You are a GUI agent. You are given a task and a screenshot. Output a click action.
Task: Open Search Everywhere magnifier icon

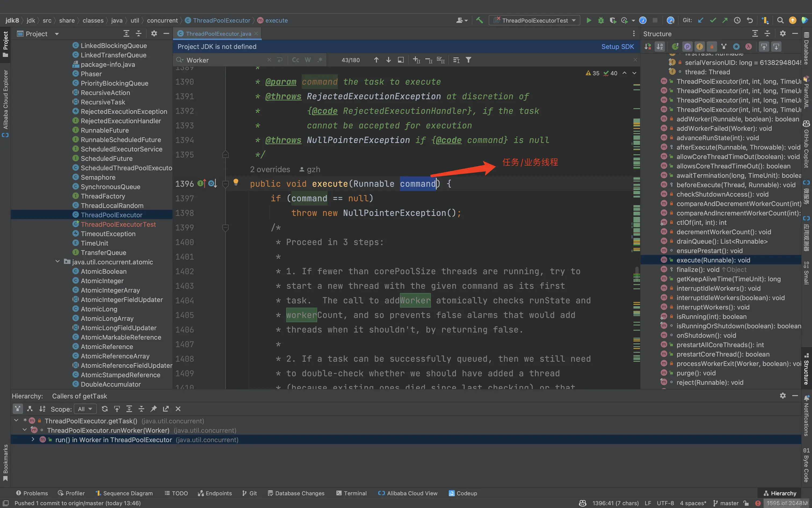781,20
